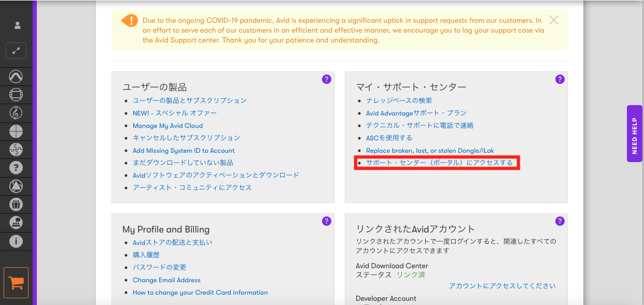Open the puzzle piece sidebar icon
This screenshot has width=644, height=305.
(16, 149)
